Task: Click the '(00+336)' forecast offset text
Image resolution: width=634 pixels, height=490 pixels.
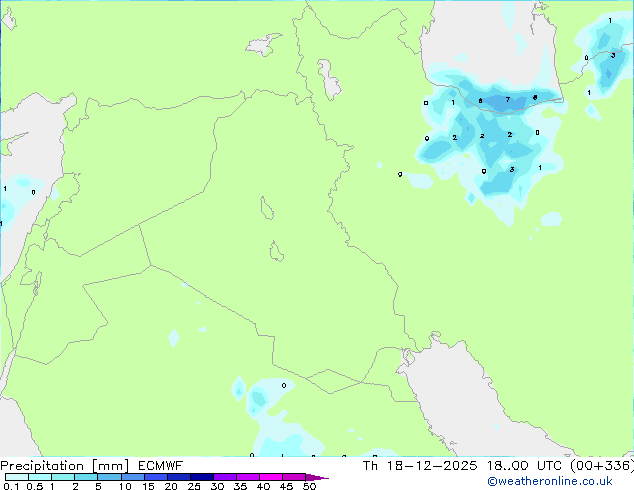Action: coord(602,466)
